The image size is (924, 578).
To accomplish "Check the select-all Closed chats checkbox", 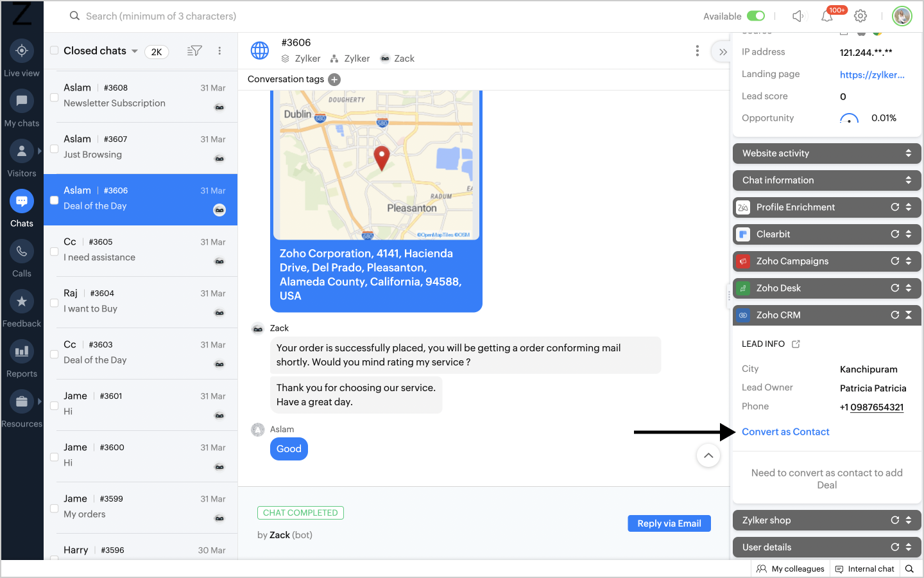I will pos(55,51).
